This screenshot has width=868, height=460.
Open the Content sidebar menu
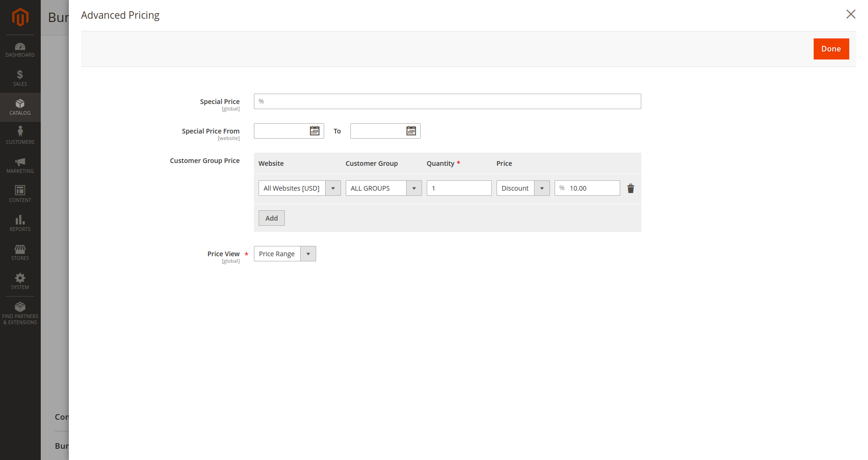pos(20,194)
